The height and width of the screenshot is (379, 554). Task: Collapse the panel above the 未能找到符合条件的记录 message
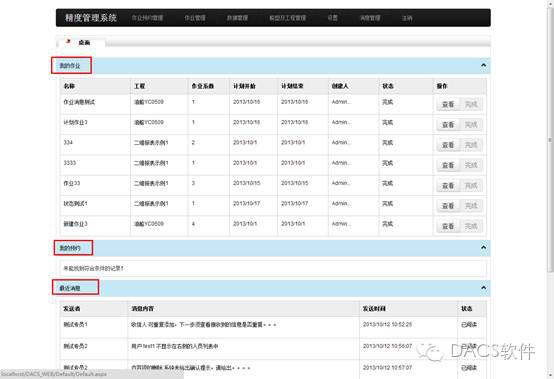coord(483,248)
